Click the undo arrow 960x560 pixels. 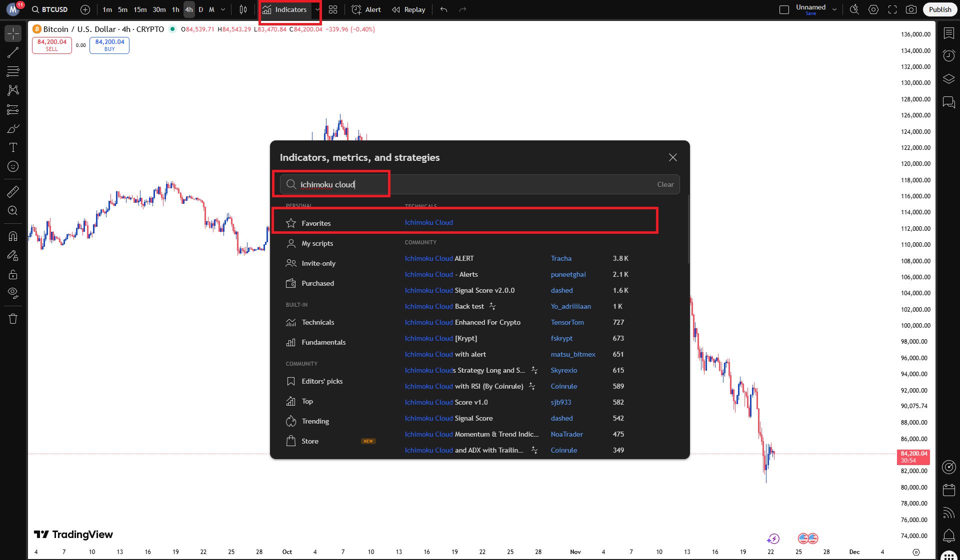(x=443, y=9)
